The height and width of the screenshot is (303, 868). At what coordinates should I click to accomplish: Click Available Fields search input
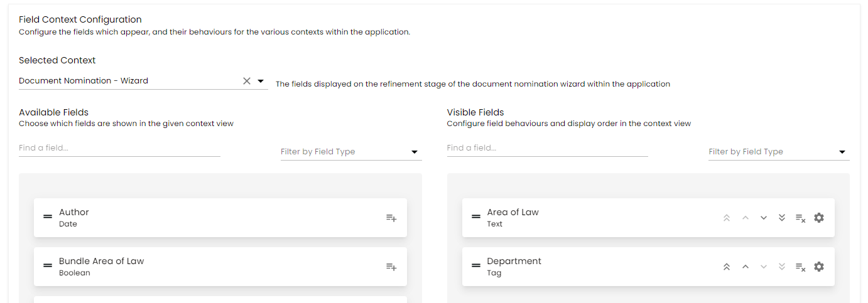119,148
